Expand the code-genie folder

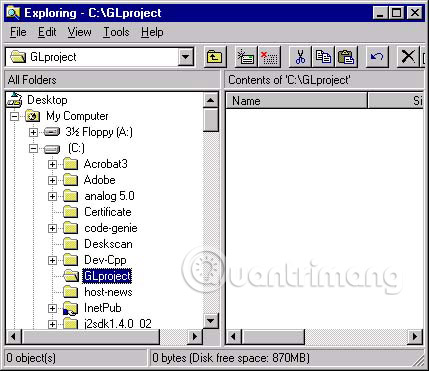coord(52,228)
